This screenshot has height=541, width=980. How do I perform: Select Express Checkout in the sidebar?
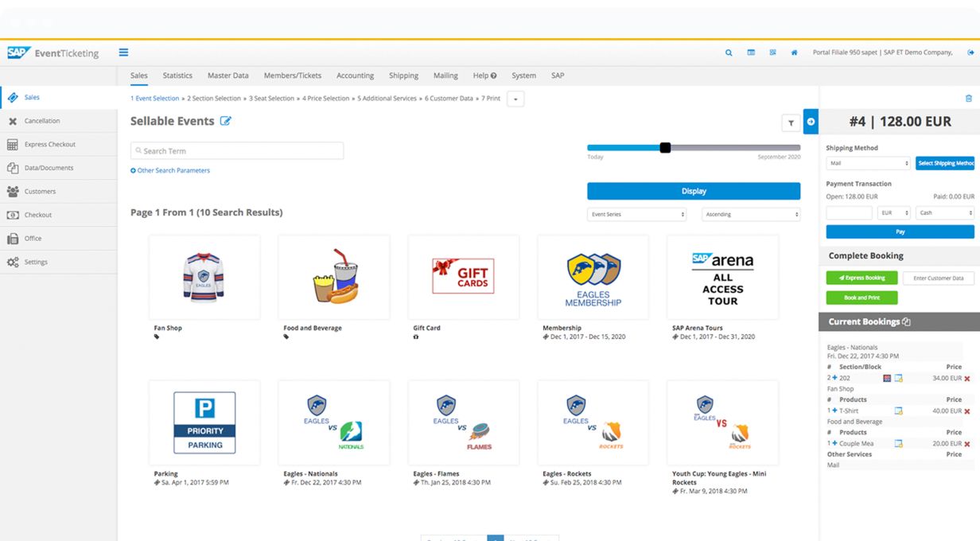click(50, 145)
